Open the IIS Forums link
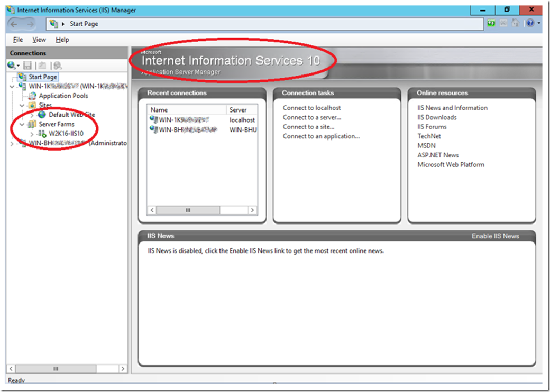This screenshot has height=392, width=550. coord(432,127)
